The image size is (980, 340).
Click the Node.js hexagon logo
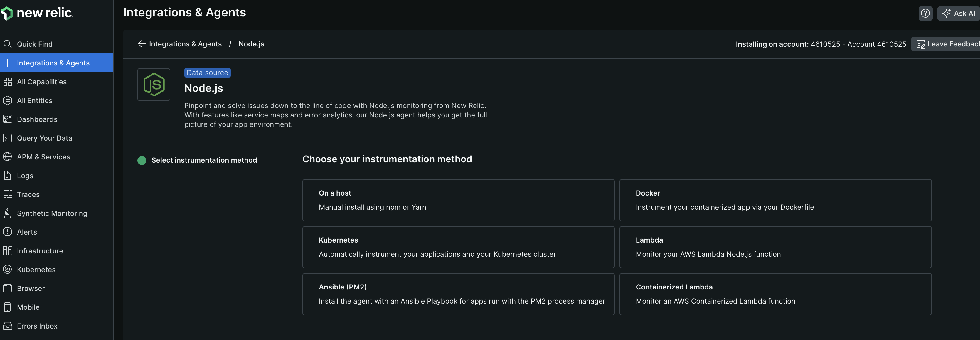pos(154,85)
